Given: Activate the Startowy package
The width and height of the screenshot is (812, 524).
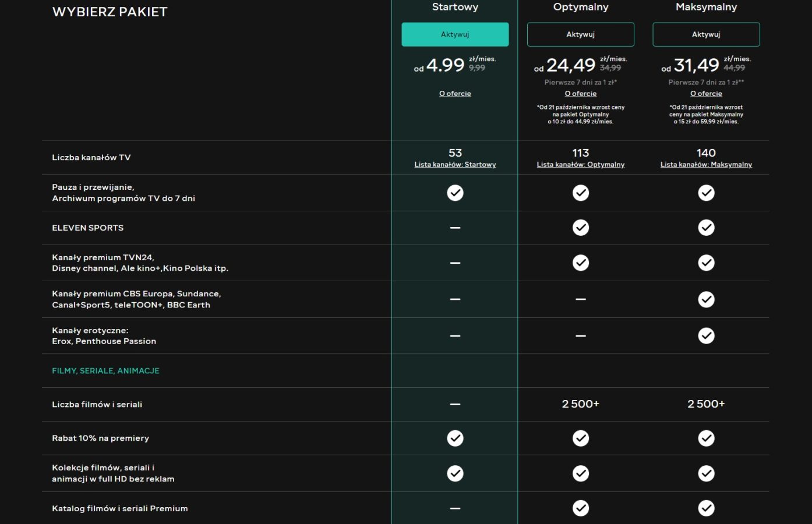Looking at the screenshot, I should (455, 34).
